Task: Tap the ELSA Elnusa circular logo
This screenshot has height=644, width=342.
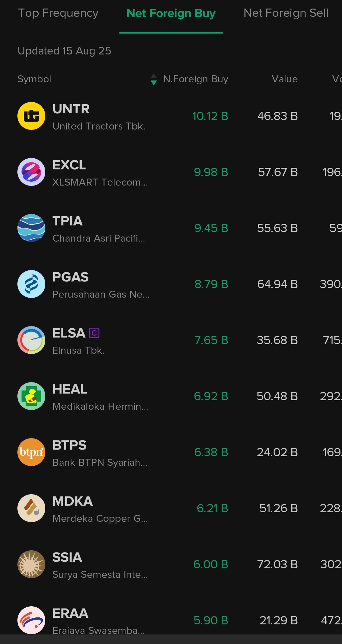Action: pos(31,340)
